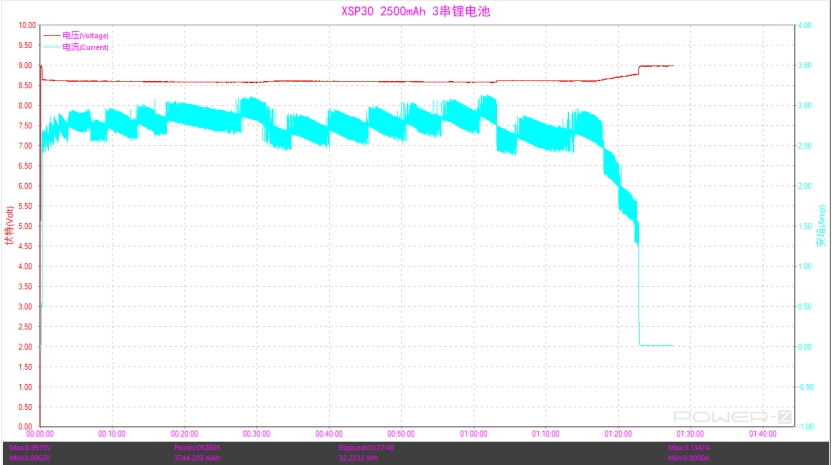Screen dimensions: 832x465
Task: Click the 5.00 voltage axis tick
Action: (25, 226)
